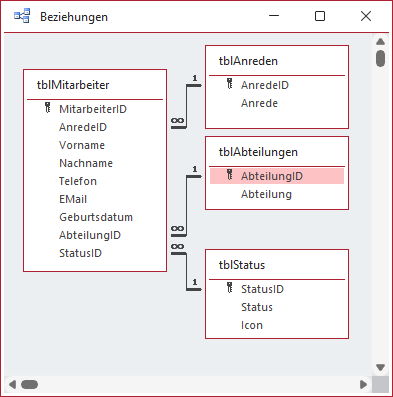Select the AnredeID field in tblAnreden
393x397 pixels.
pos(265,85)
